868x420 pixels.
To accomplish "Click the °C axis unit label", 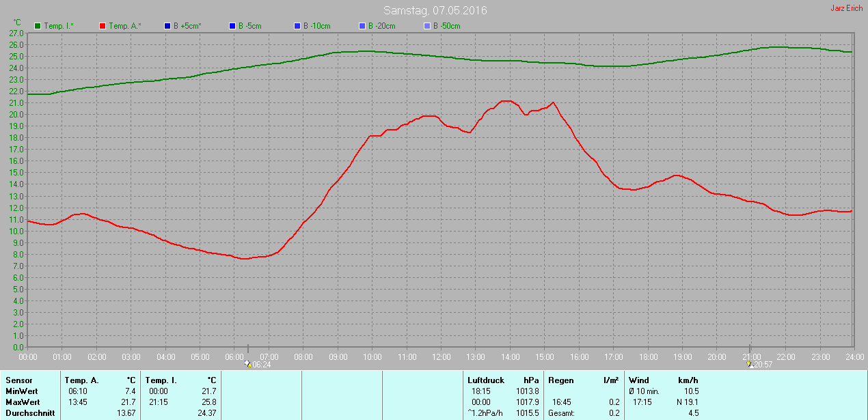I will click(x=18, y=22).
